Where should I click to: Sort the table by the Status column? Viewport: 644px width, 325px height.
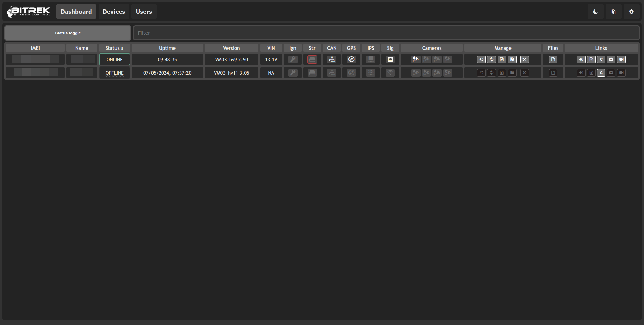point(114,48)
